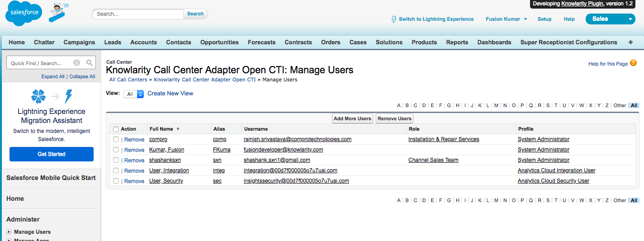
Task: Click the Profile column header
Action: point(526,129)
